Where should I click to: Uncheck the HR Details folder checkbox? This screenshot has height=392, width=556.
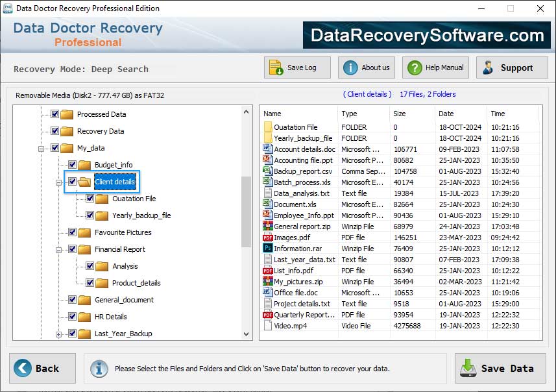[71, 317]
